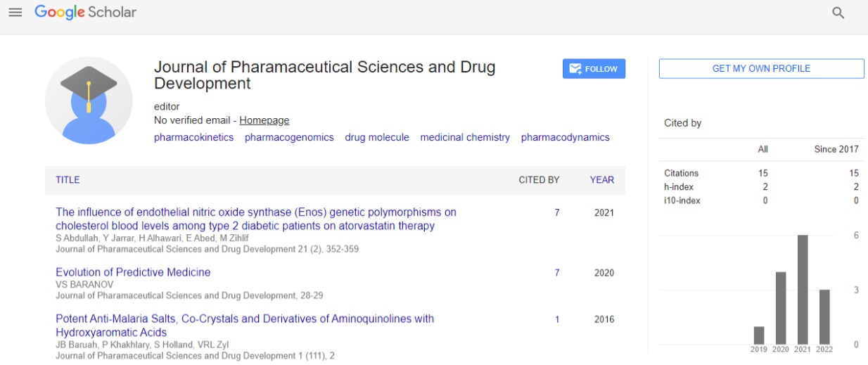Click the Google Scholar logo

(86, 13)
